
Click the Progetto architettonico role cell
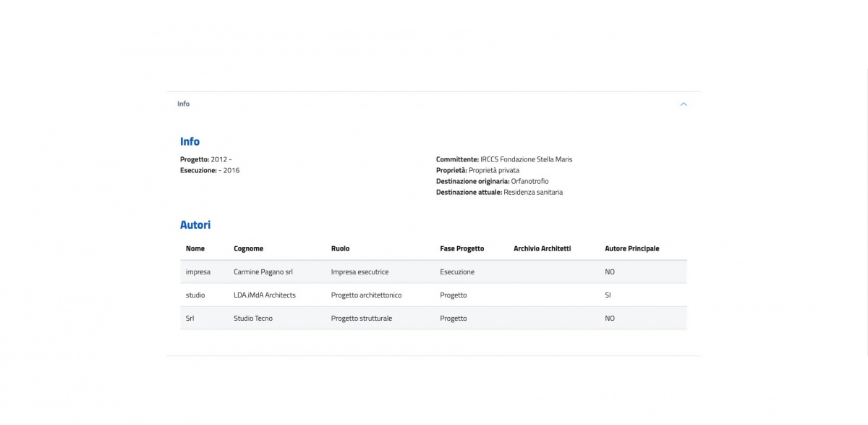(366, 295)
